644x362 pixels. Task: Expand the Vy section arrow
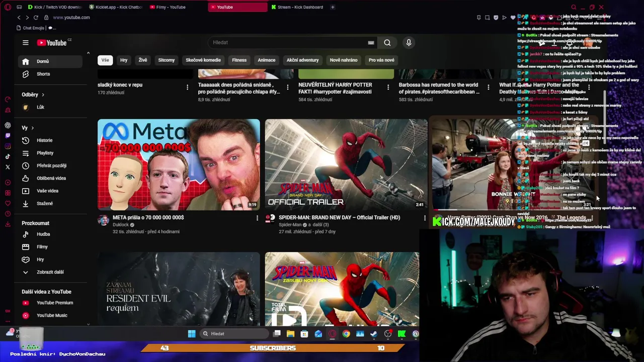coord(32,128)
